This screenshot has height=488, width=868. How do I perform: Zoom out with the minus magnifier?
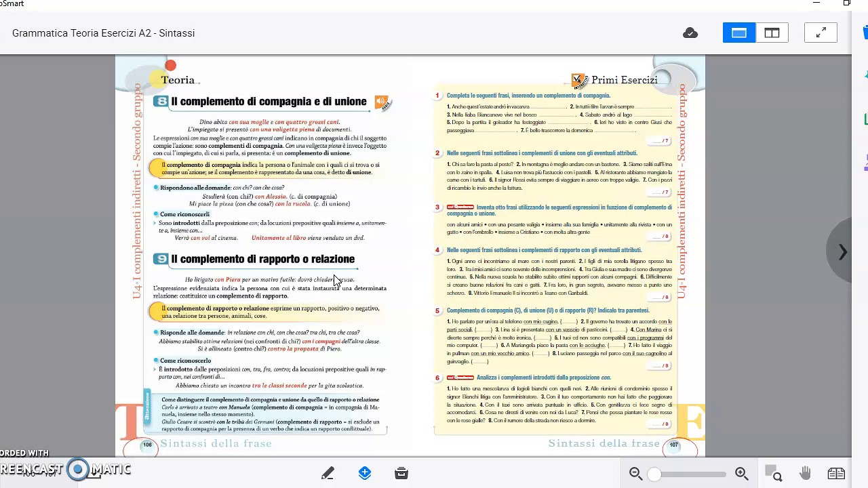click(635, 474)
